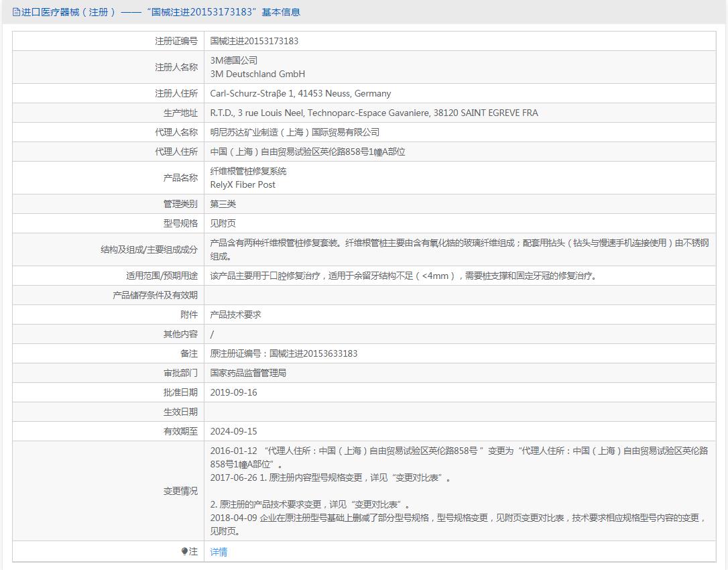Select agent name 明尼苏达矿业制造（上海）国际贸易有限公司
Viewport: 728px width, 570px height.
[x=294, y=132]
